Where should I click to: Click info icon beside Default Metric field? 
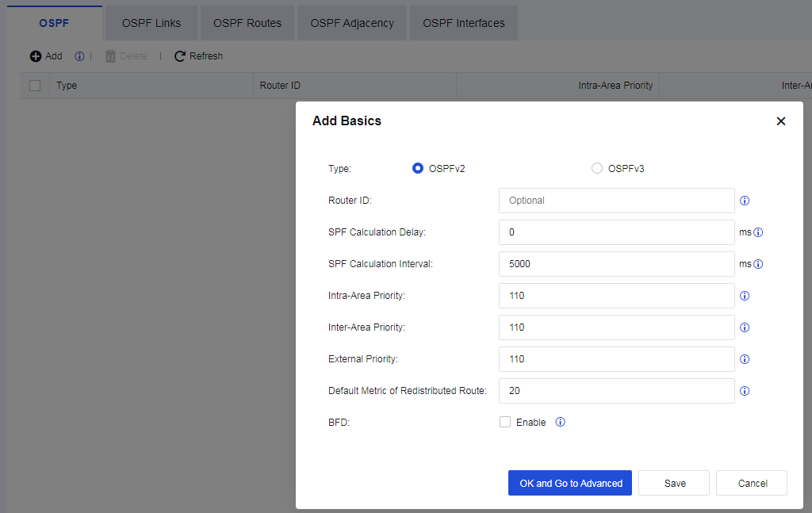point(745,391)
